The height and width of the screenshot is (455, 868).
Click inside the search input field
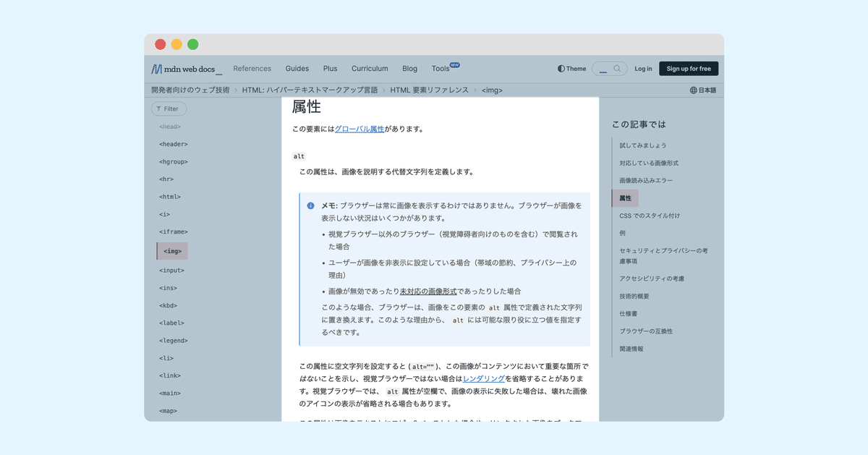coord(603,68)
